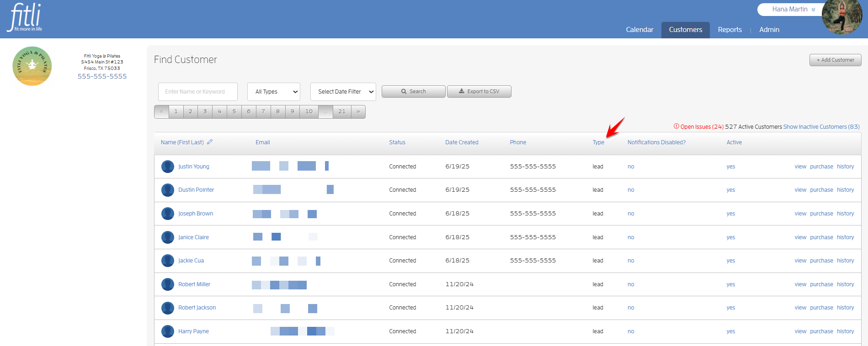The width and height of the screenshot is (868, 346).
Task: Click purchase link for Jackie Cua
Action: point(821,261)
